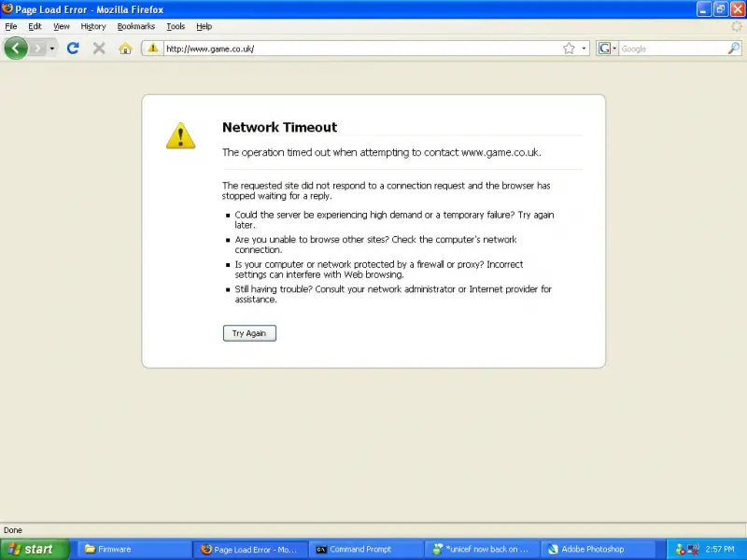Go to the Home page via house icon
The width and height of the screenshot is (747, 560).
click(125, 49)
